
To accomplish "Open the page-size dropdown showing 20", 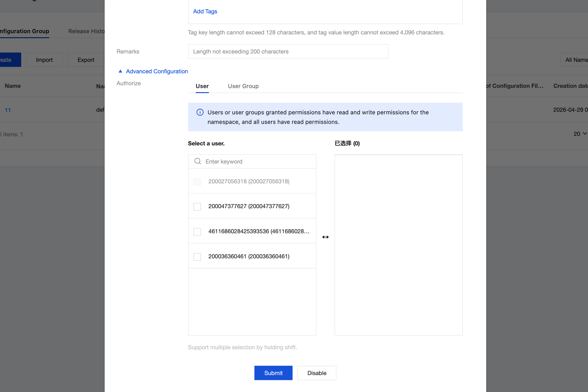I will (x=580, y=134).
